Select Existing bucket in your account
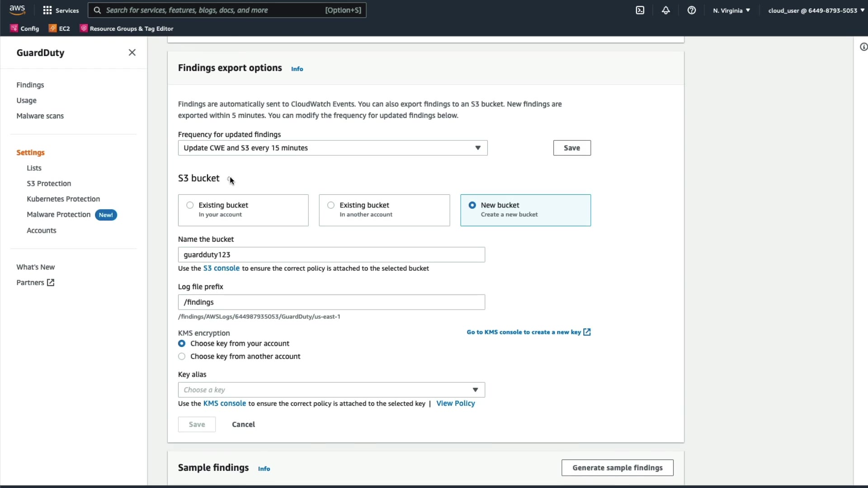 click(x=190, y=205)
